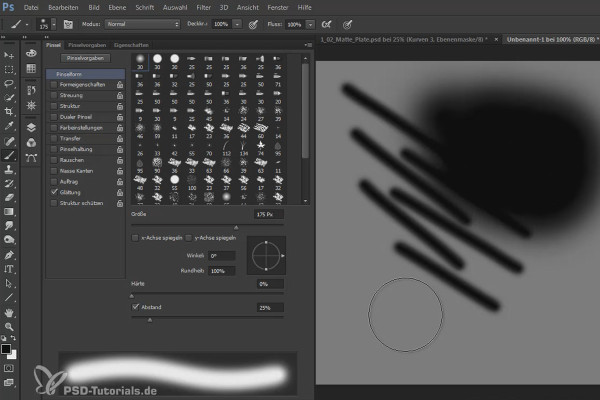Expand the Deckkraft opacity dropdown arrow

click(x=237, y=24)
